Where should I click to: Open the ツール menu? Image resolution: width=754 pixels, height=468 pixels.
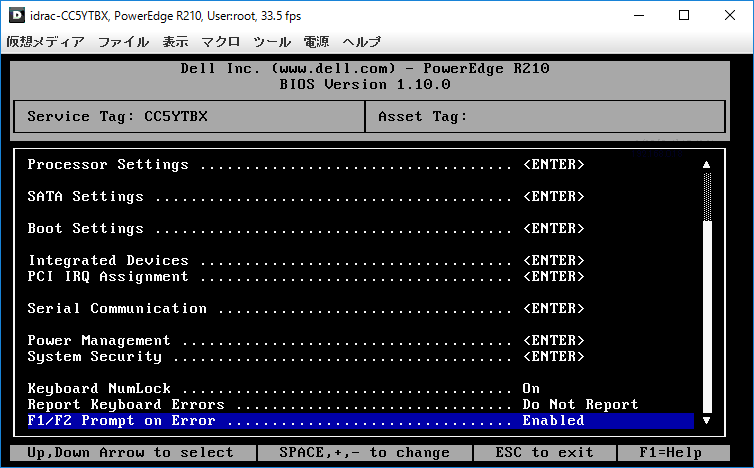point(272,42)
